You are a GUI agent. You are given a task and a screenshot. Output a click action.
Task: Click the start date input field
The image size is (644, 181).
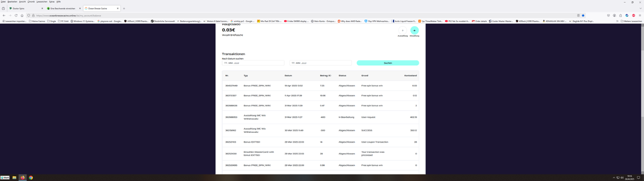[253, 63]
